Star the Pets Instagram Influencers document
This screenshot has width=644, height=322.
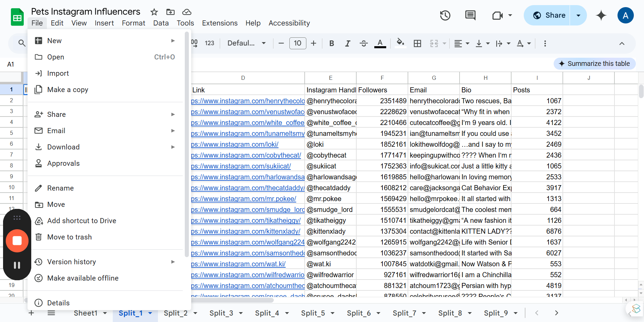[154, 12]
